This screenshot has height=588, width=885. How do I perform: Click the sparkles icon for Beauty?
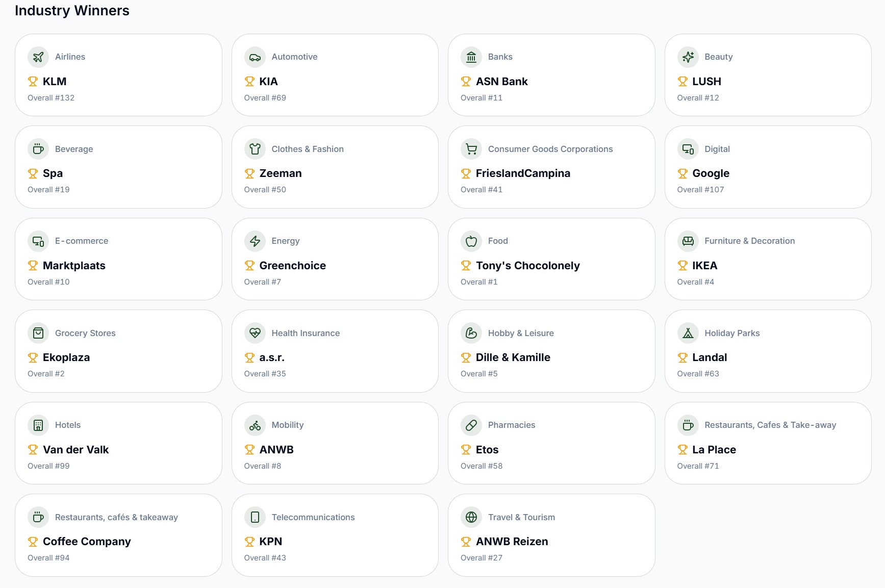pyautogui.click(x=688, y=57)
